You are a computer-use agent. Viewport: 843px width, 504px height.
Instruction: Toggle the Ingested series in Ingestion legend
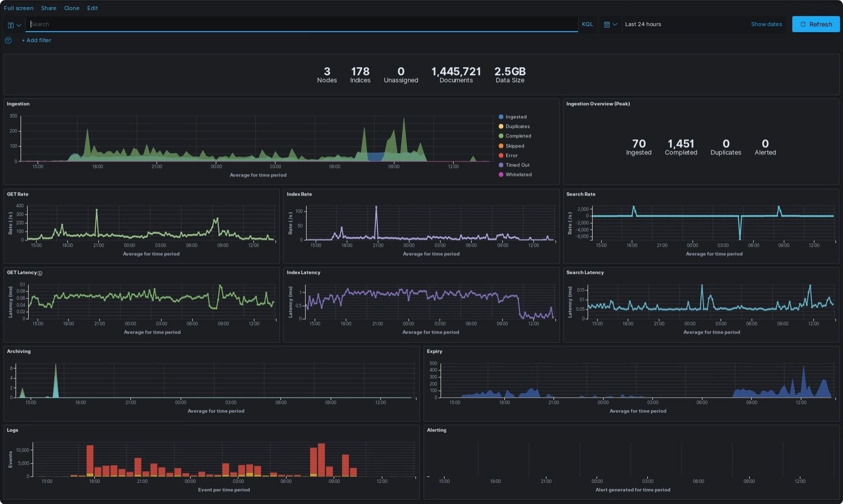516,117
